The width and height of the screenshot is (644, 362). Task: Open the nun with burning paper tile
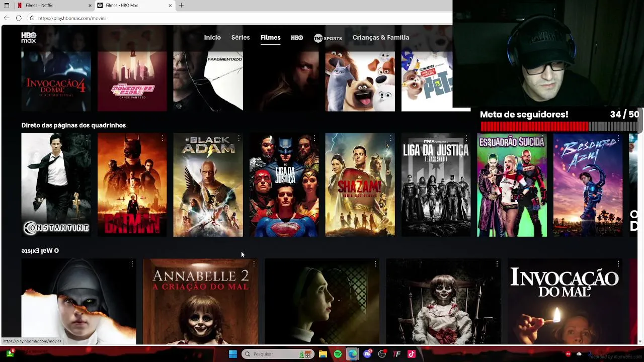pos(78,301)
